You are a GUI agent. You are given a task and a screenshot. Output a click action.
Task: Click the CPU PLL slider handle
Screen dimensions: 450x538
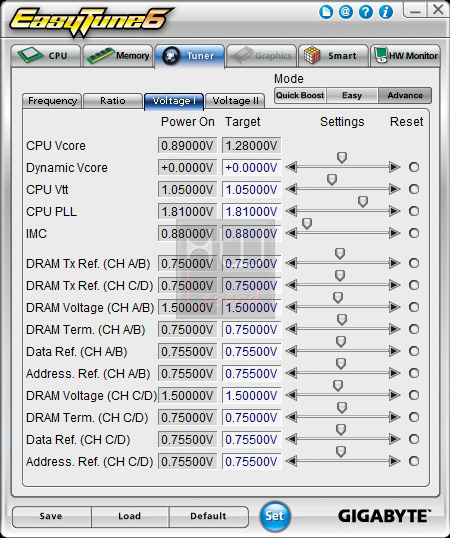pos(363,201)
